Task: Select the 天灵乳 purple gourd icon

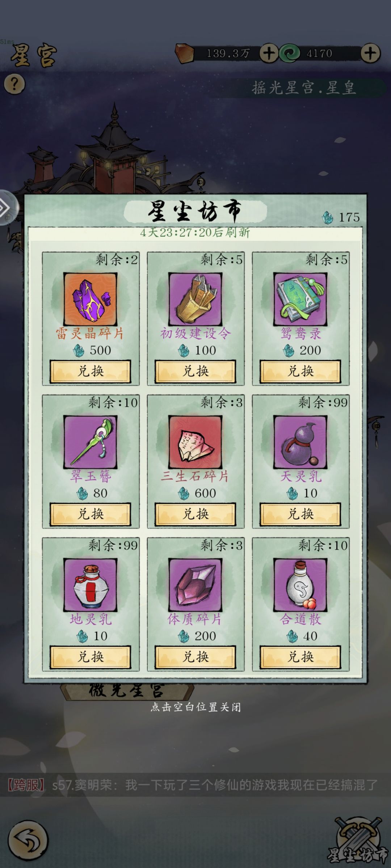Action: [300, 442]
